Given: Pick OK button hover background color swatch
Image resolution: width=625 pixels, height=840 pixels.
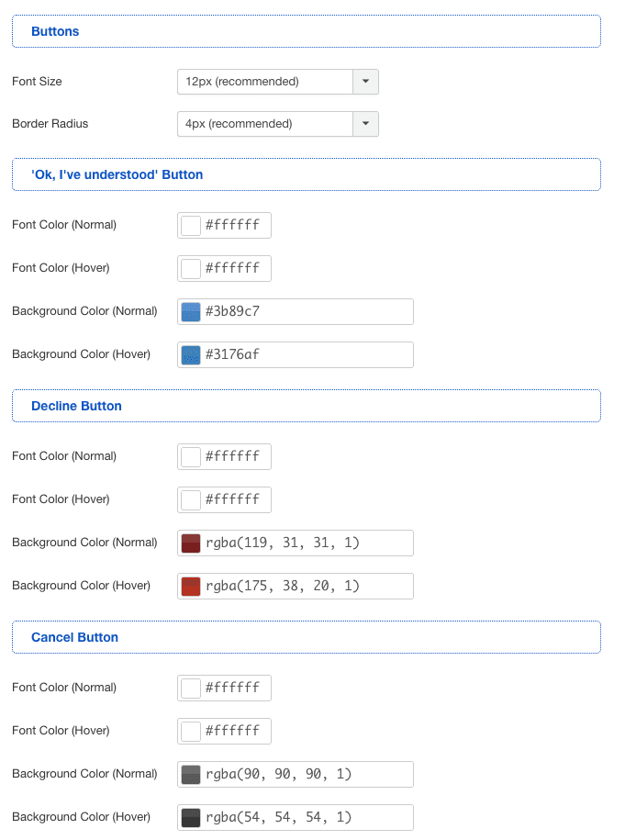Looking at the screenshot, I should click(191, 355).
